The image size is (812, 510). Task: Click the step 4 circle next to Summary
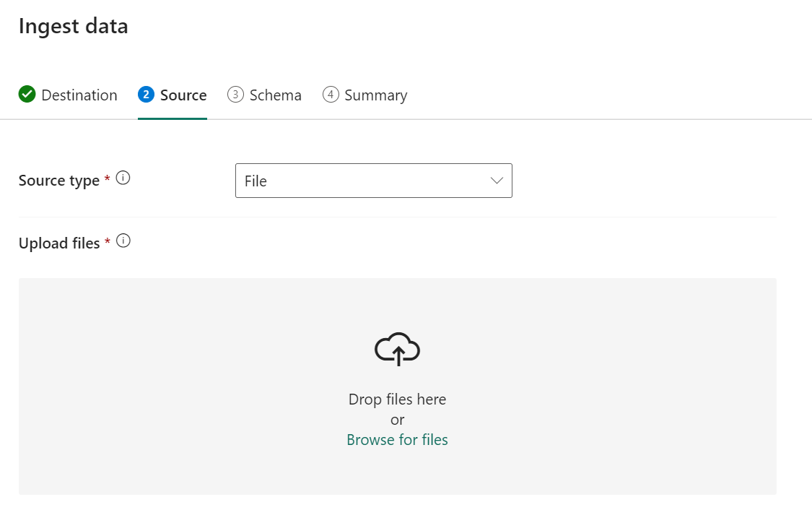(331, 95)
